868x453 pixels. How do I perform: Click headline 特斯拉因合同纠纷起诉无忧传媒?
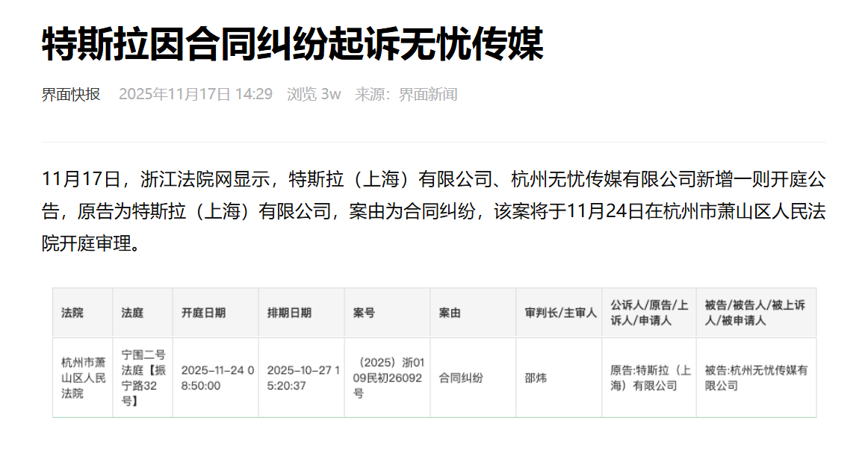pos(292,44)
